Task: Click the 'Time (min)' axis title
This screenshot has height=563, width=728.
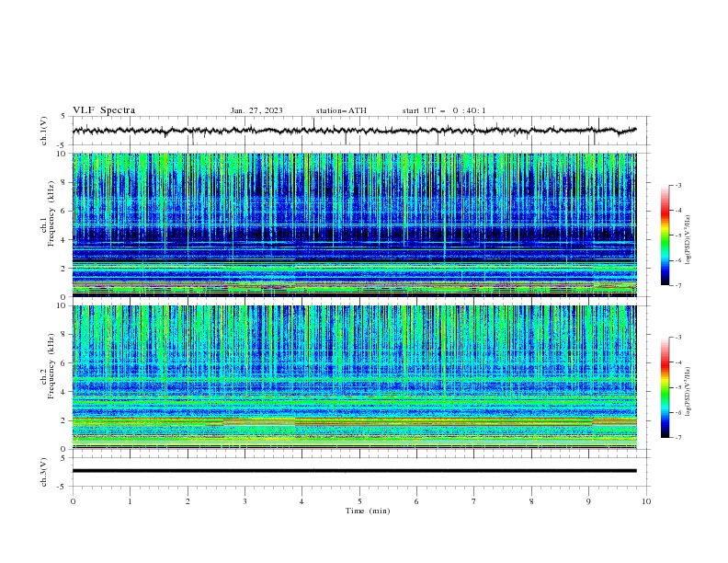Action: point(368,511)
